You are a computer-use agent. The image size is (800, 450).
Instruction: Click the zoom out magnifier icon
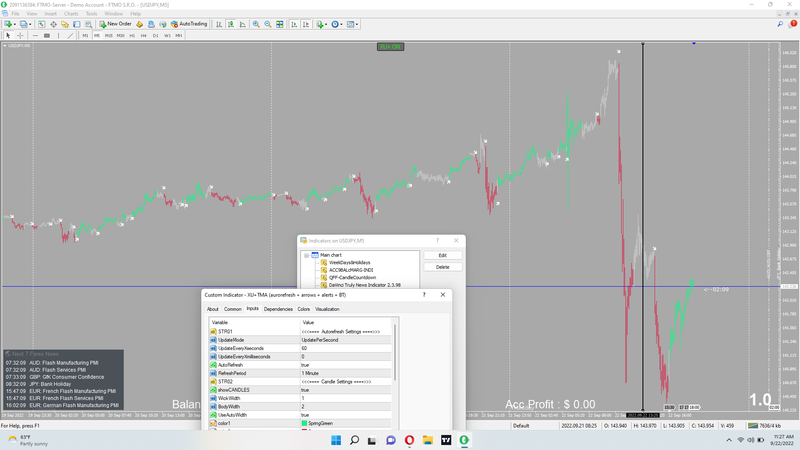click(x=267, y=24)
